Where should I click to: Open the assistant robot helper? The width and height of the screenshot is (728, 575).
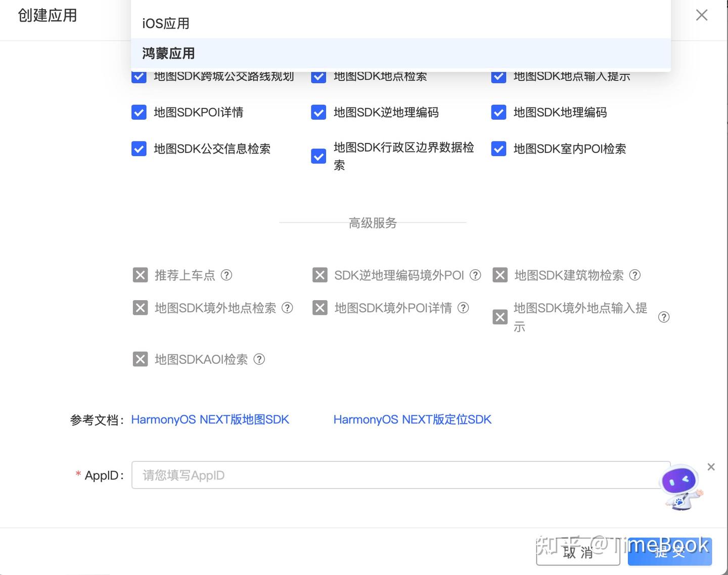tap(680, 487)
